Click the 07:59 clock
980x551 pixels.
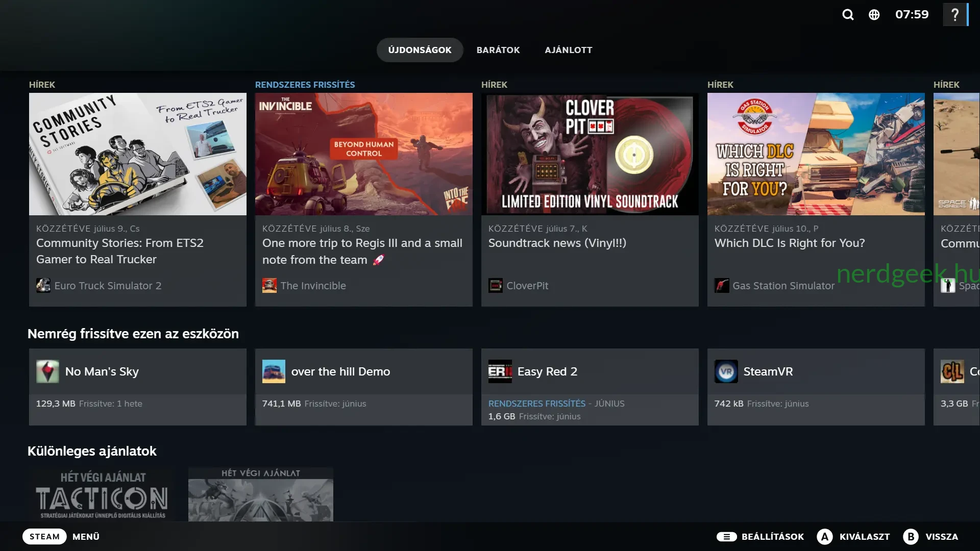pyautogui.click(x=912, y=14)
